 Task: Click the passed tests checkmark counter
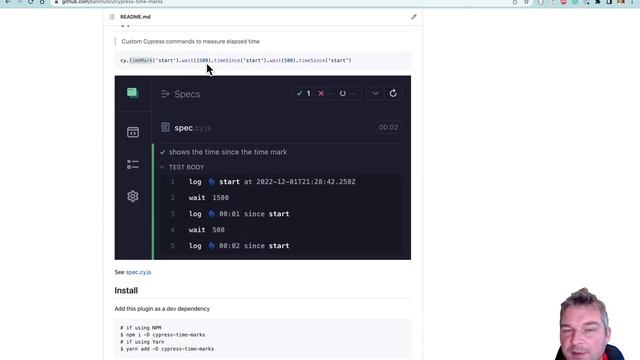click(303, 93)
